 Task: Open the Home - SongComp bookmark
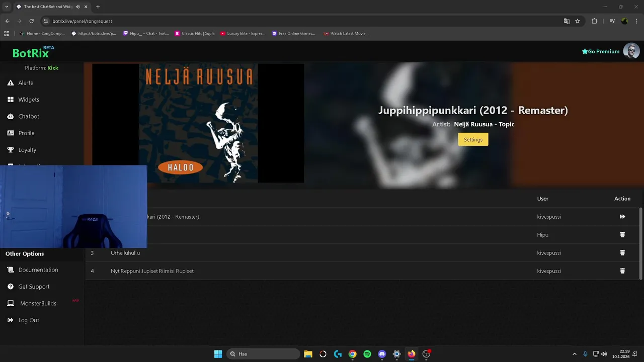click(x=42, y=34)
